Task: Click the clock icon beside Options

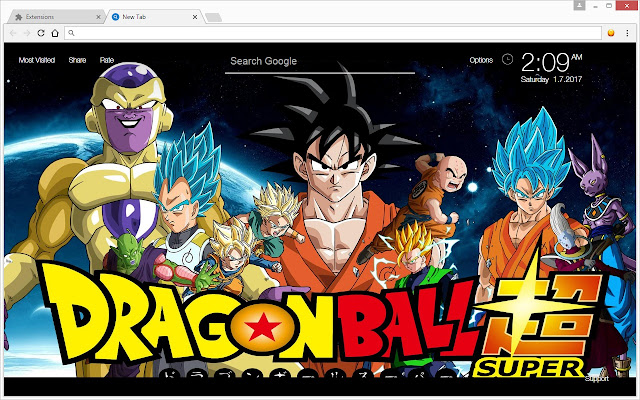Action: point(507,60)
